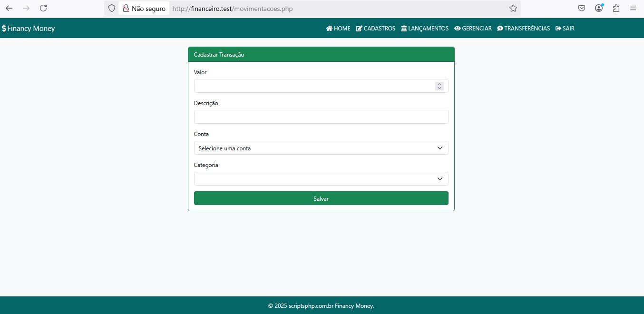Open the CADASTROS menu
This screenshot has height=314, width=644.
(375, 29)
